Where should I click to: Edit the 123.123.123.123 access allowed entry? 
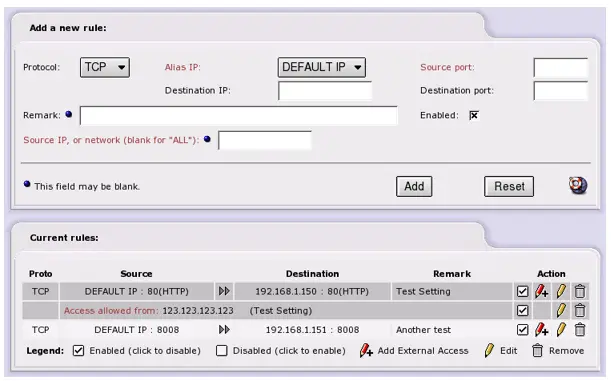pyautogui.click(x=561, y=310)
